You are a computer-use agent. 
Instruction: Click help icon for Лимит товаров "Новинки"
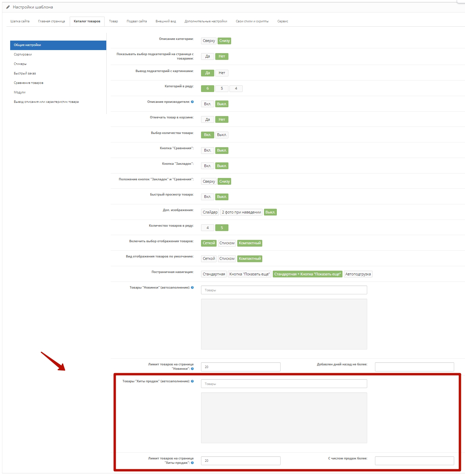(192, 369)
